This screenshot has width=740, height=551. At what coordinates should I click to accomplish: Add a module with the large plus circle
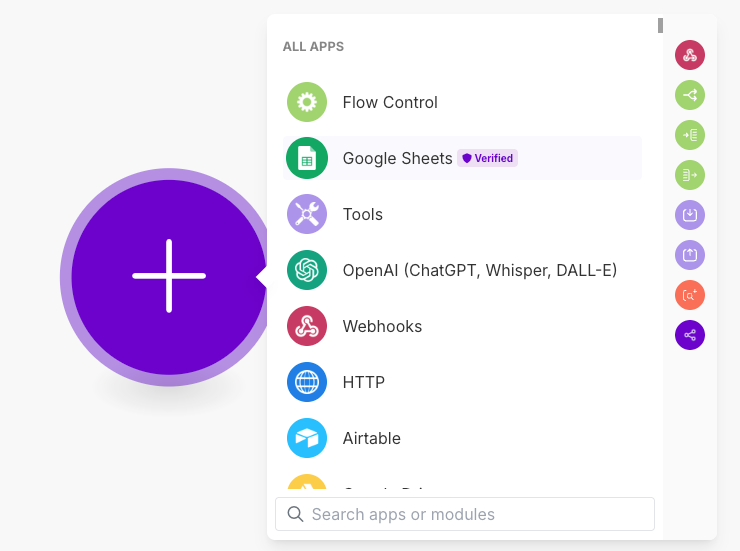pyautogui.click(x=168, y=277)
